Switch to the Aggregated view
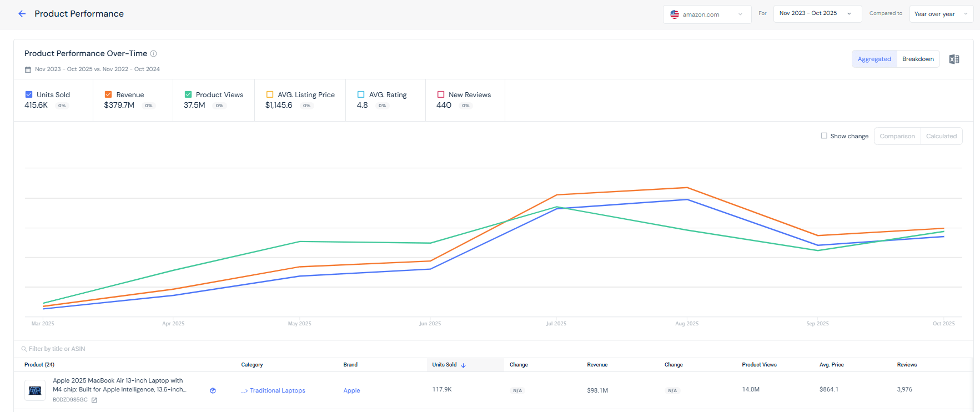 (x=875, y=59)
